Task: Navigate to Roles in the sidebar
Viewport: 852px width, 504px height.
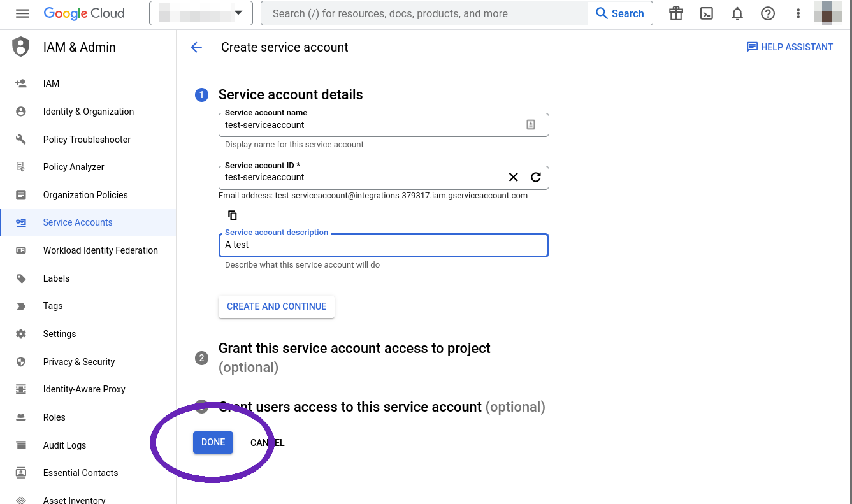Action: click(54, 417)
